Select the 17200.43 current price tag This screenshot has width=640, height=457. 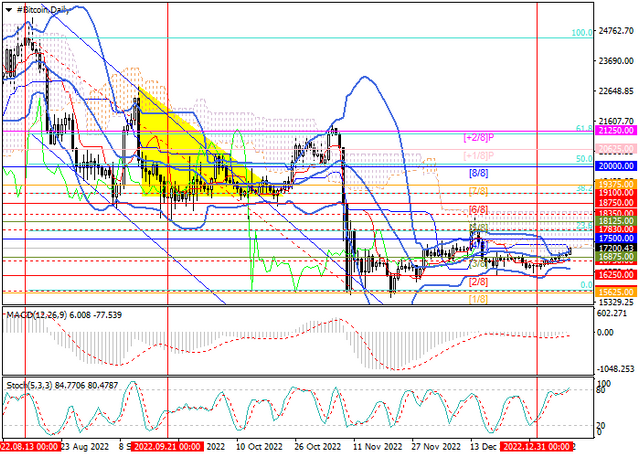click(616, 248)
